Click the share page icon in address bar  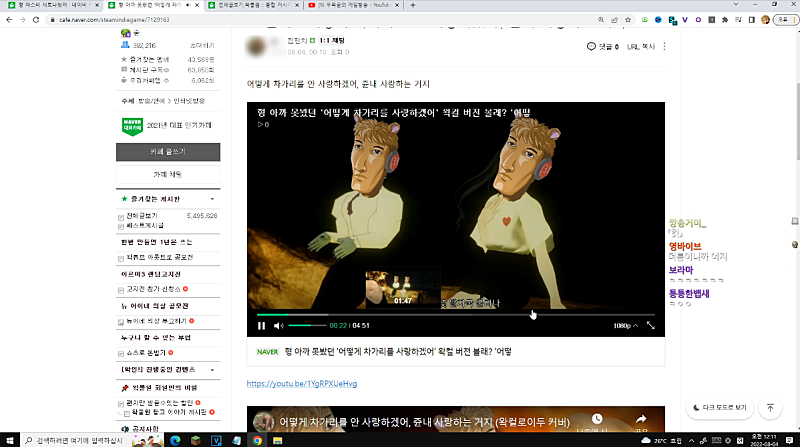click(614, 20)
